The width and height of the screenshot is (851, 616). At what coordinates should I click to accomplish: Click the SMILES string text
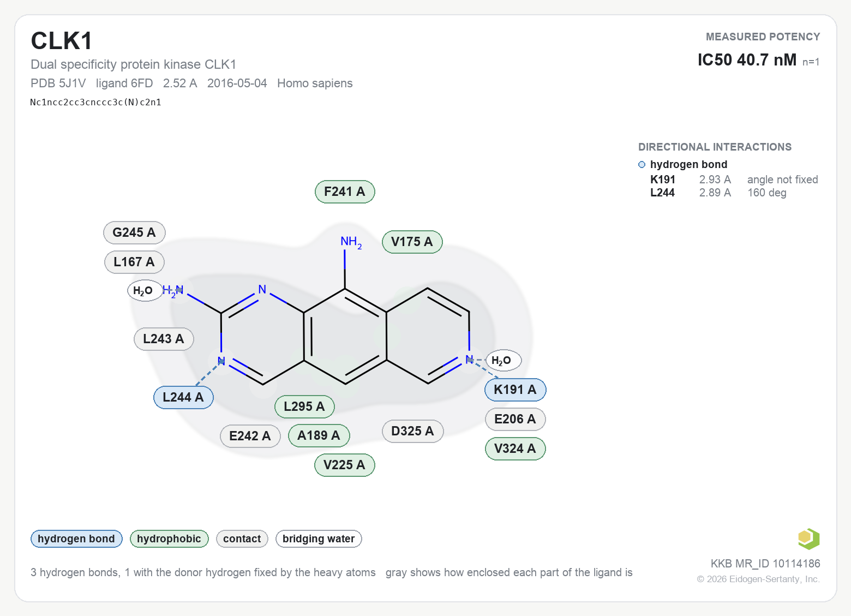tap(95, 102)
